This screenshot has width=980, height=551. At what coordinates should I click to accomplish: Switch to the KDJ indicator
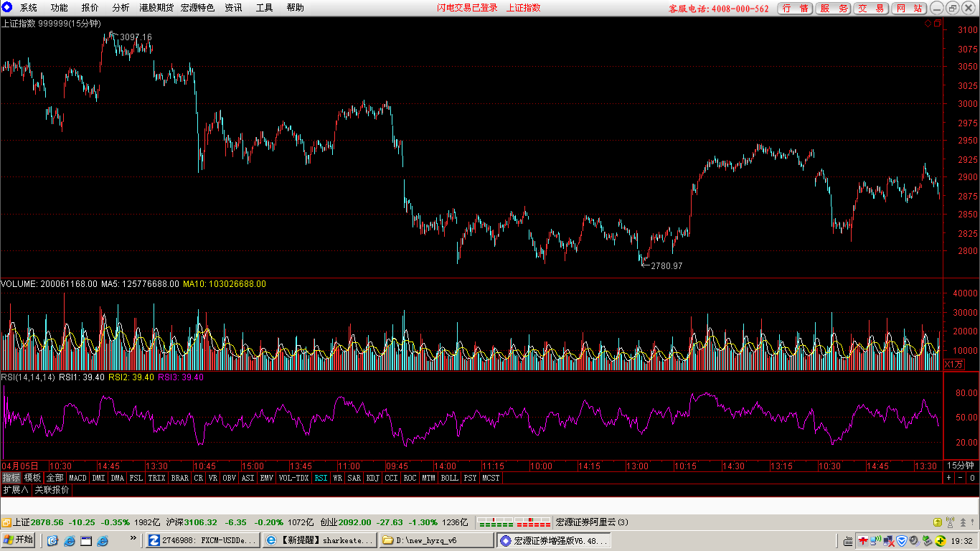pyautogui.click(x=373, y=478)
